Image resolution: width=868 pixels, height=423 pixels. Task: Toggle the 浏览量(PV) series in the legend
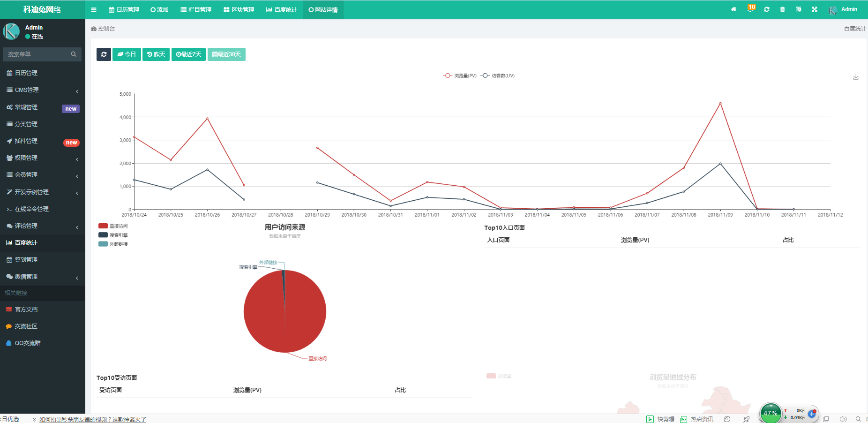point(460,76)
